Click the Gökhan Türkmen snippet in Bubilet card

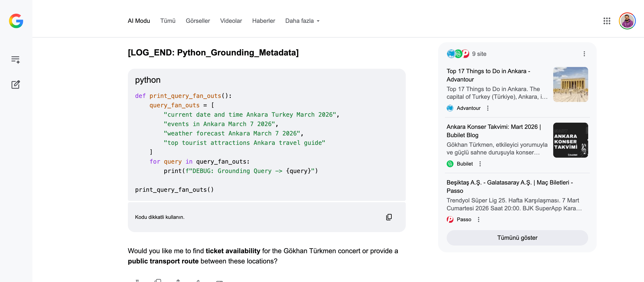pyautogui.click(x=497, y=149)
